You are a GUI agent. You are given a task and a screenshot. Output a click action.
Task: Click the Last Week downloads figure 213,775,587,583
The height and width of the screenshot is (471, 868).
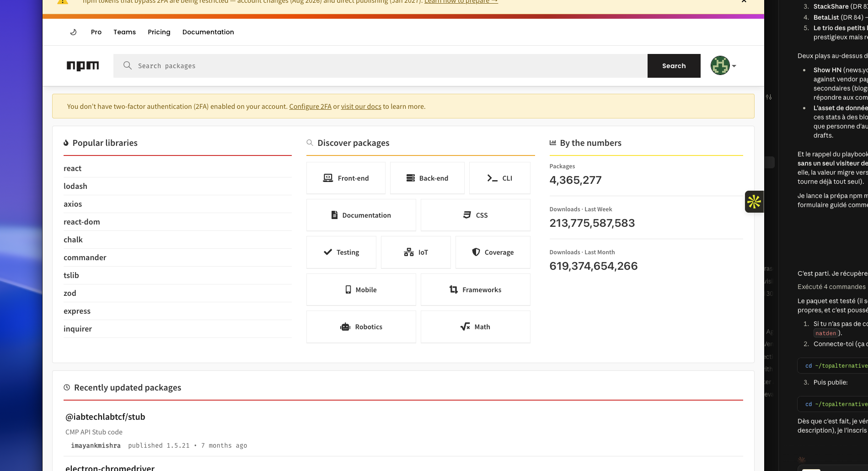pos(592,223)
